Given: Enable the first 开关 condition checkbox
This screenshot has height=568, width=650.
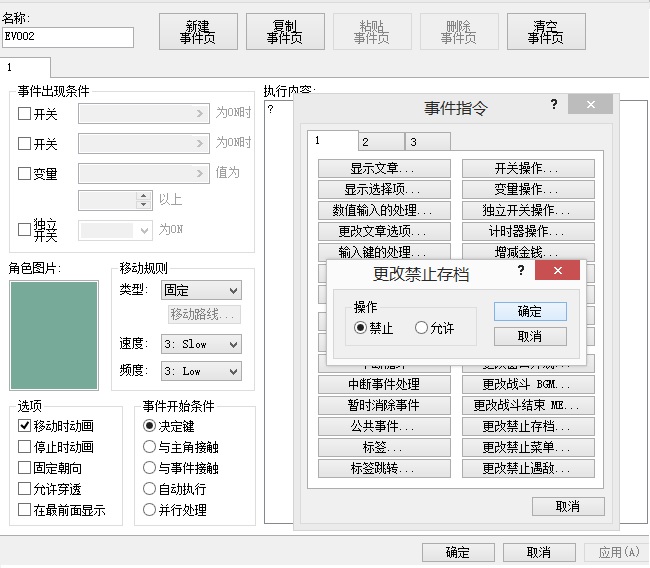Looking at the screenshot, I should 24,113.
